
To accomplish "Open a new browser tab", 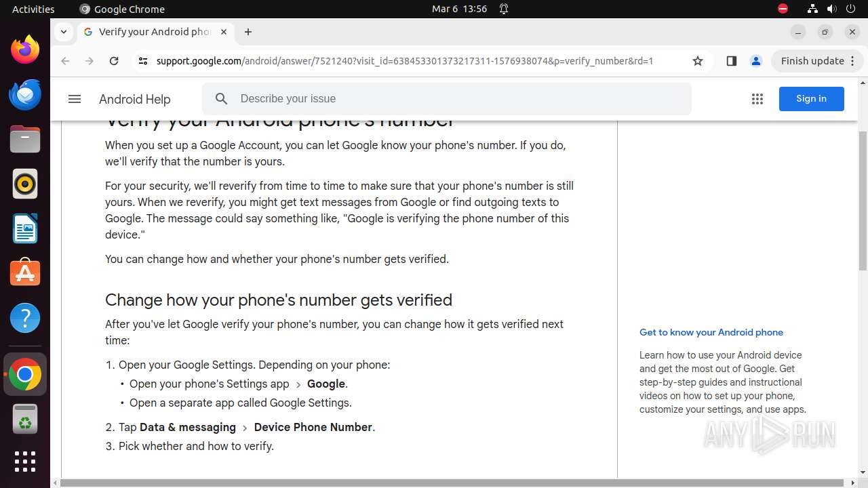I will click(x=248, y=32).
